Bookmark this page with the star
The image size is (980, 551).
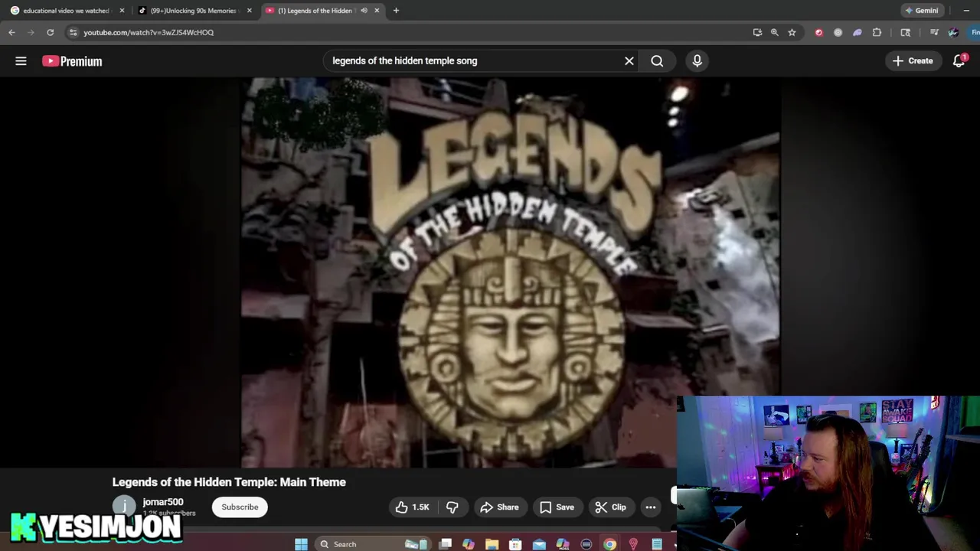(x=792, y=32)
